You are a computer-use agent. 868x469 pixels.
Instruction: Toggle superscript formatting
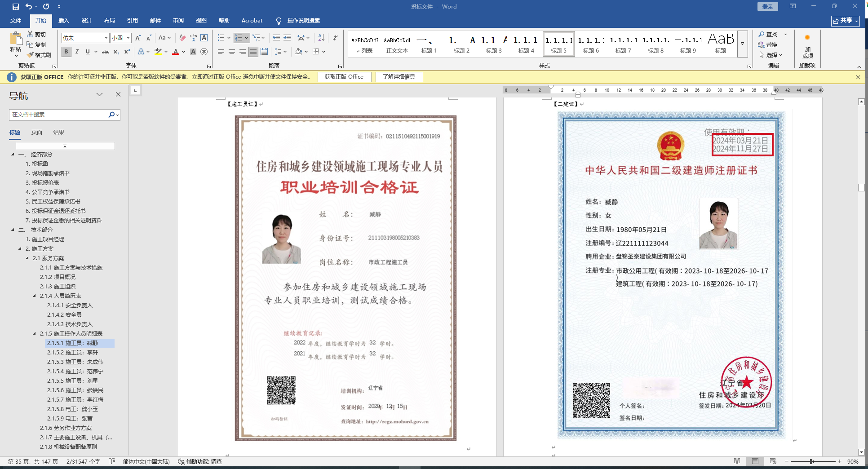point(127,52)
